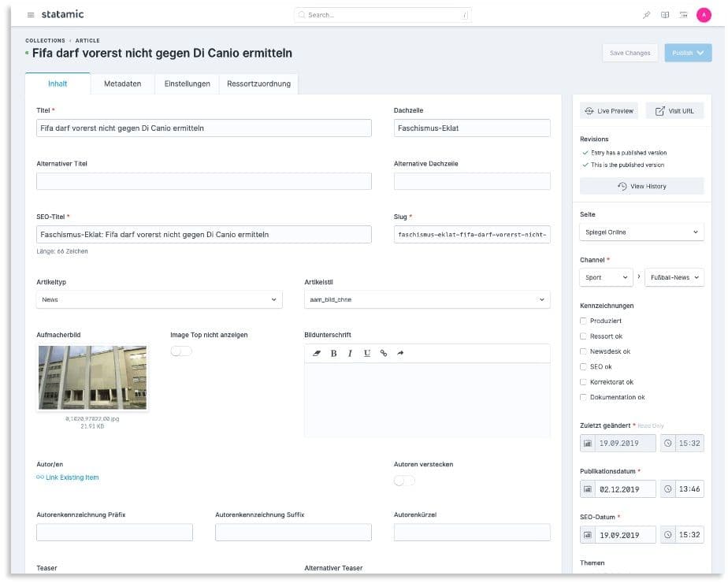Click calendar icon for Zuletzt geändert

[x=587, y=444]
